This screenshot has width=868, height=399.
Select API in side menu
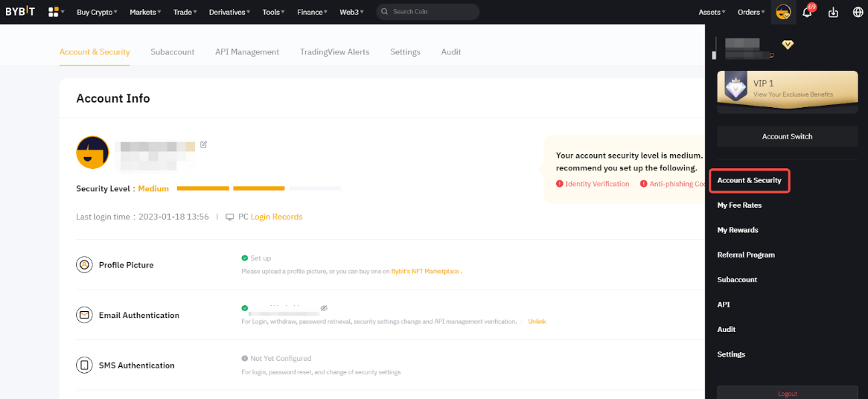coord(724,305)
